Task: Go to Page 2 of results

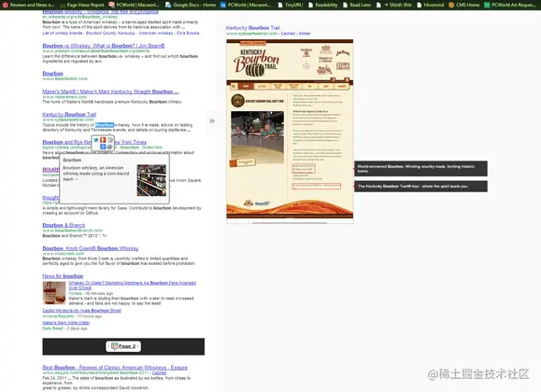Action: 123,346
